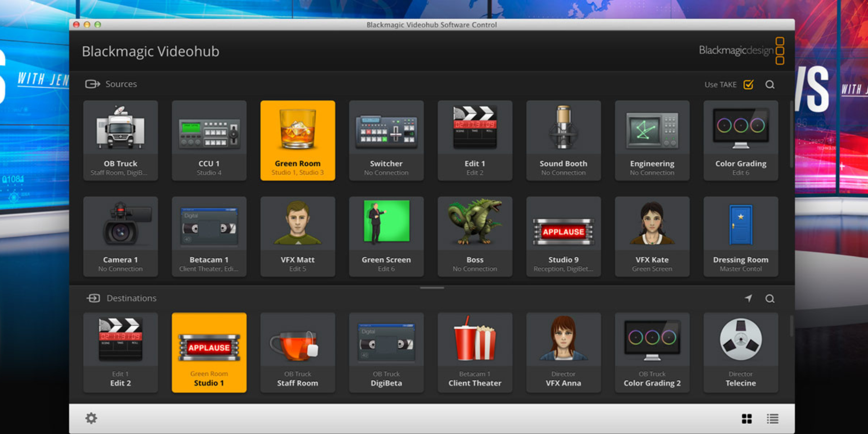Viewport: 868px width, 434px height.
Task: Choose the Color Grading 2 destination
Action: click(x=652, y=353)
